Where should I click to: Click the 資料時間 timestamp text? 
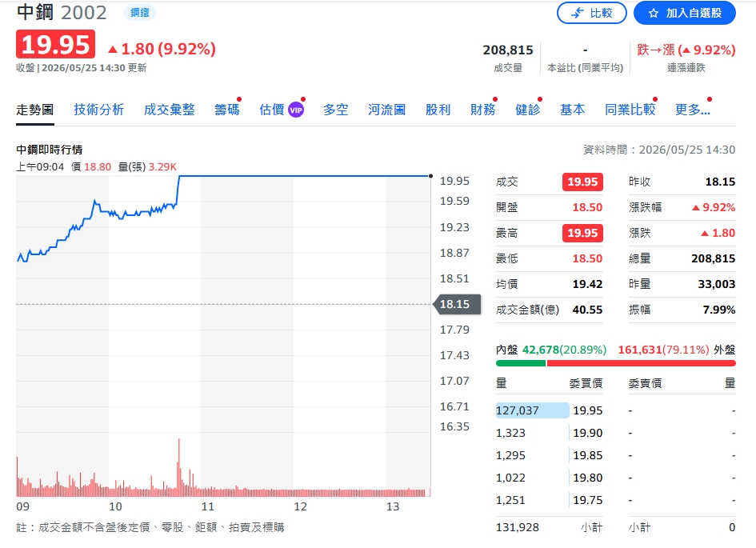[659, 150]
